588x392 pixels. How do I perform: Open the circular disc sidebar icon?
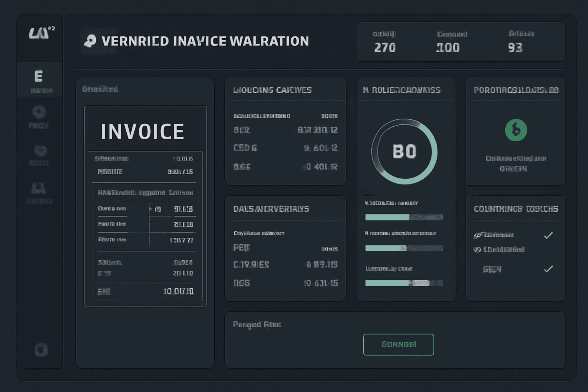click(39, 112)
